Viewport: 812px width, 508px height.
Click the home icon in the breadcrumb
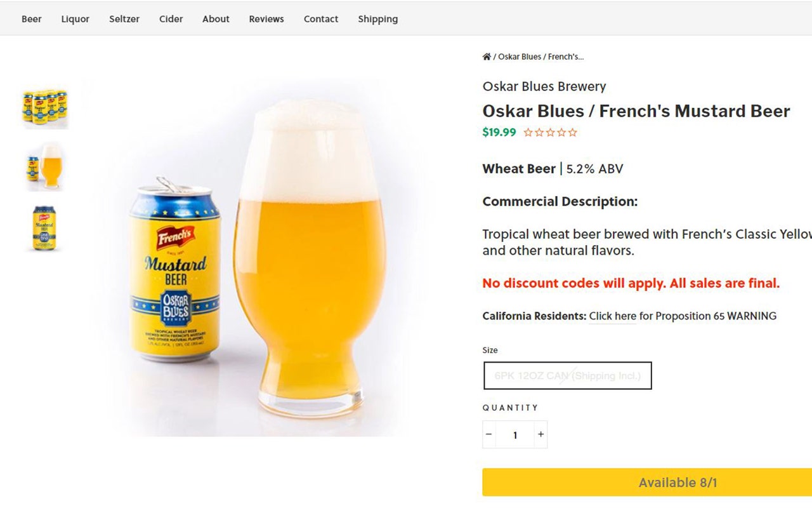pos(487,57)
